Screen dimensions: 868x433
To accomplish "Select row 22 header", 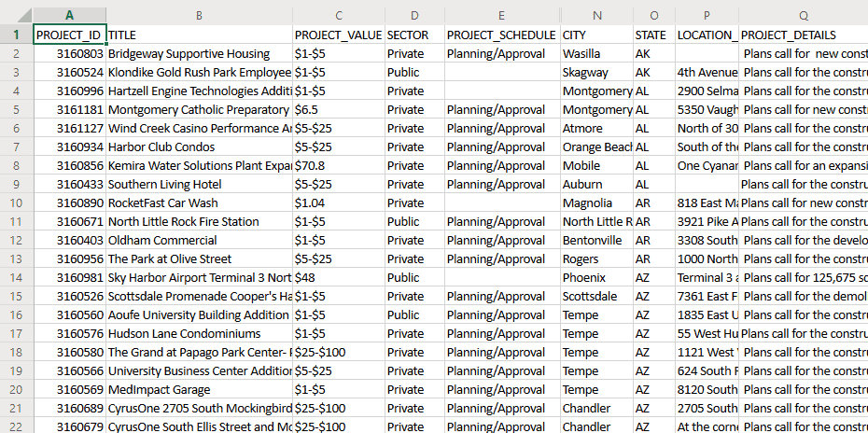I will 17,426.
